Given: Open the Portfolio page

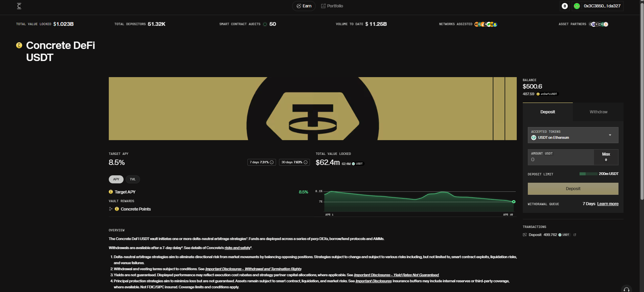Looking at the screenshot, I should (332, 6).
